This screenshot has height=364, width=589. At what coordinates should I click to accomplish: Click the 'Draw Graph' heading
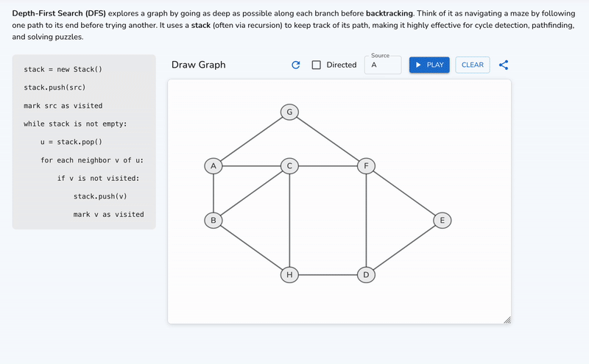coord(199,65)
